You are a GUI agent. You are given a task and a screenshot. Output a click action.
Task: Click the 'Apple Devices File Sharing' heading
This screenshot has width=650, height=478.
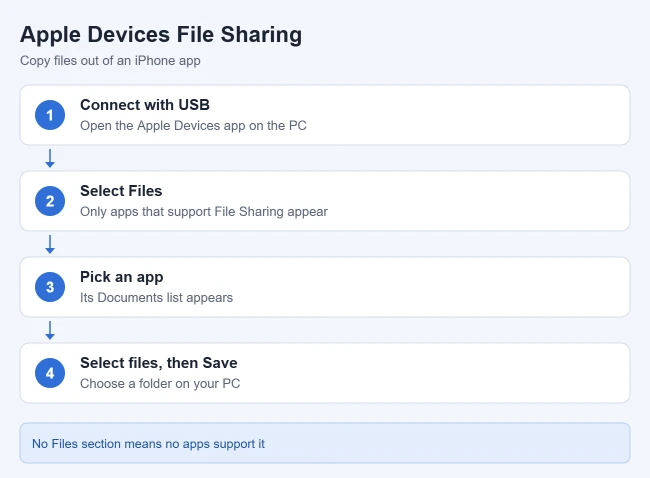(161, 35)
